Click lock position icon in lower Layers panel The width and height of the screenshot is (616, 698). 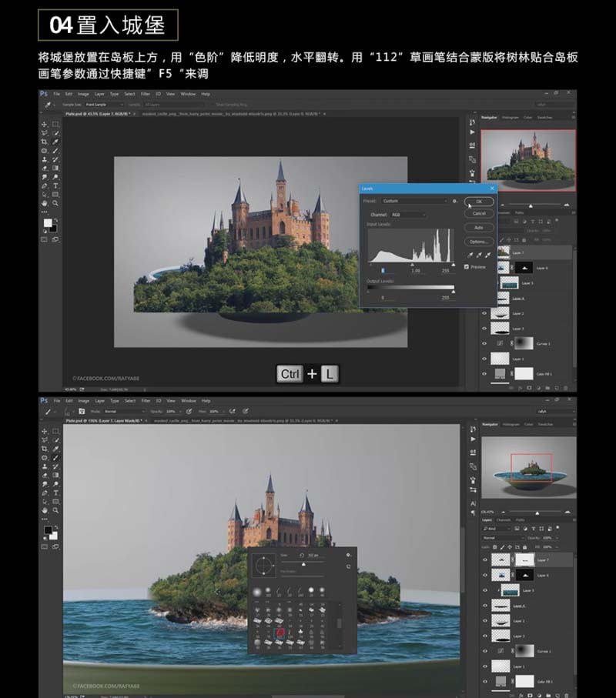(x=510, y=546)
